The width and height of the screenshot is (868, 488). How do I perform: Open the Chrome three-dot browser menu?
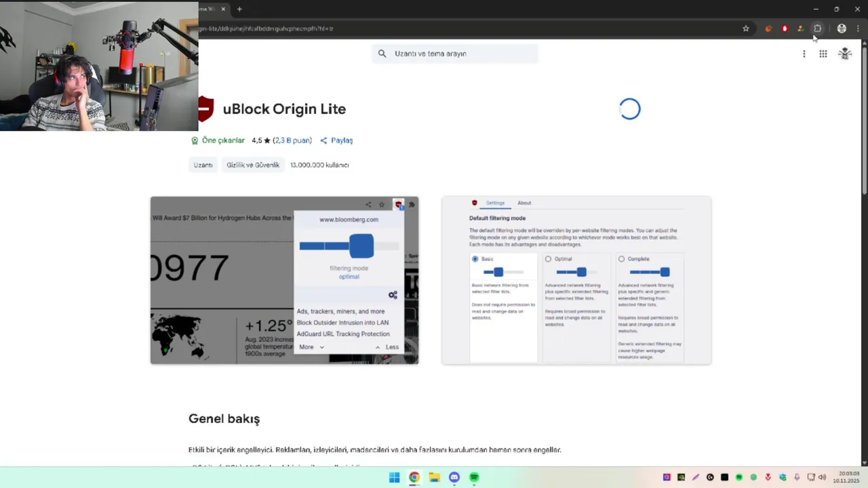(x=859, y=28)
